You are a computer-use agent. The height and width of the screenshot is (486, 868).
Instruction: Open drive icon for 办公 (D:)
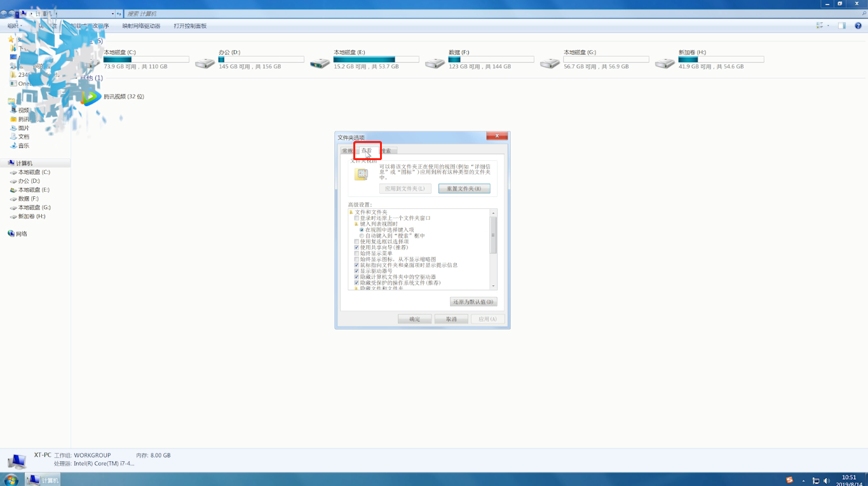point(205,63)
